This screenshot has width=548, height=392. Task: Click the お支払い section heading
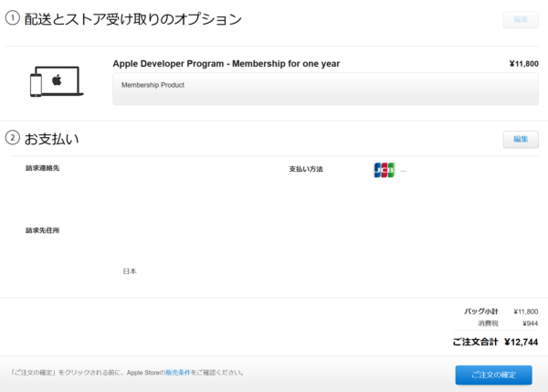click(52, 139)
